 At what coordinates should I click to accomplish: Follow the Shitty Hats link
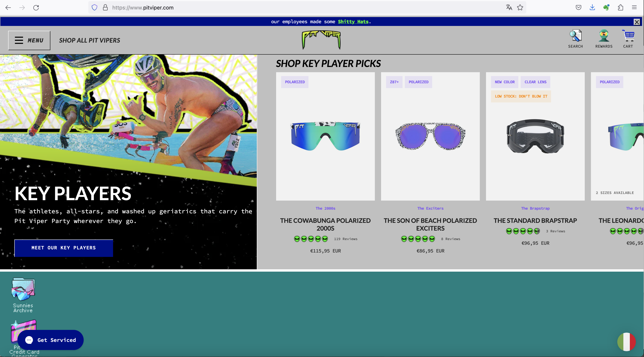coord(353,21)
